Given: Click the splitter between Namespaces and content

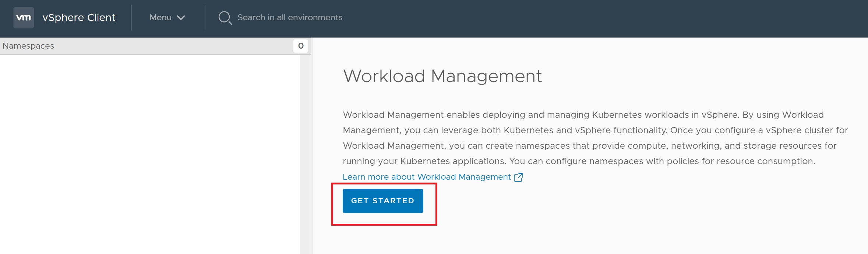Looking at the screenshot, I should point(312,147).
